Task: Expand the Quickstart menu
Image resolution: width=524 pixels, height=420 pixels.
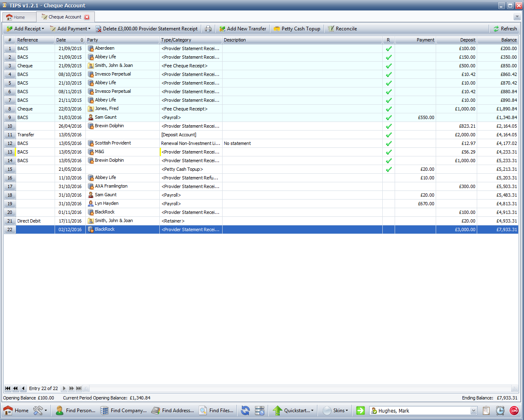Action: (294, 411)
